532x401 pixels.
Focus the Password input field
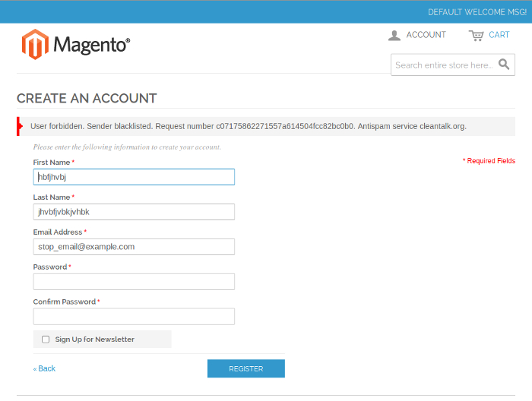(134, 282)
